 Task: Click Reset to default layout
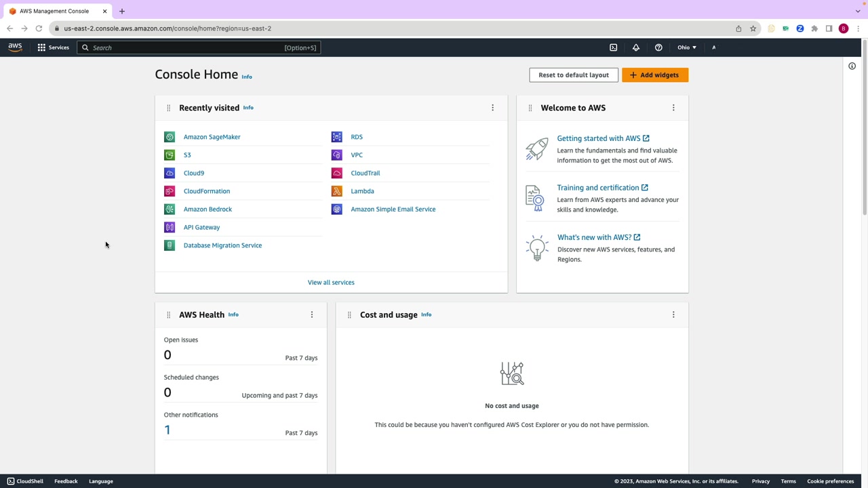(574, 75)
